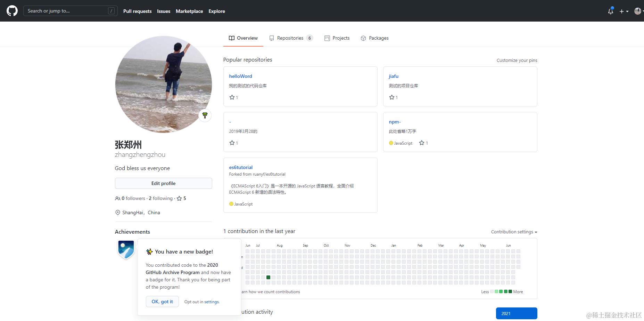Go to Pull requests
Viewport: 644px width, 321px height.
[137, 11]
